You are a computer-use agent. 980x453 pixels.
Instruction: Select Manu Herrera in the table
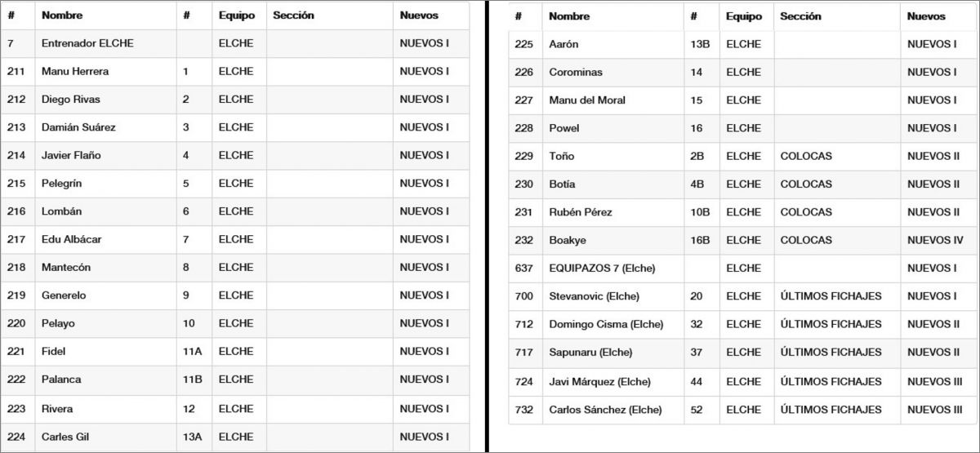point(75,71)
